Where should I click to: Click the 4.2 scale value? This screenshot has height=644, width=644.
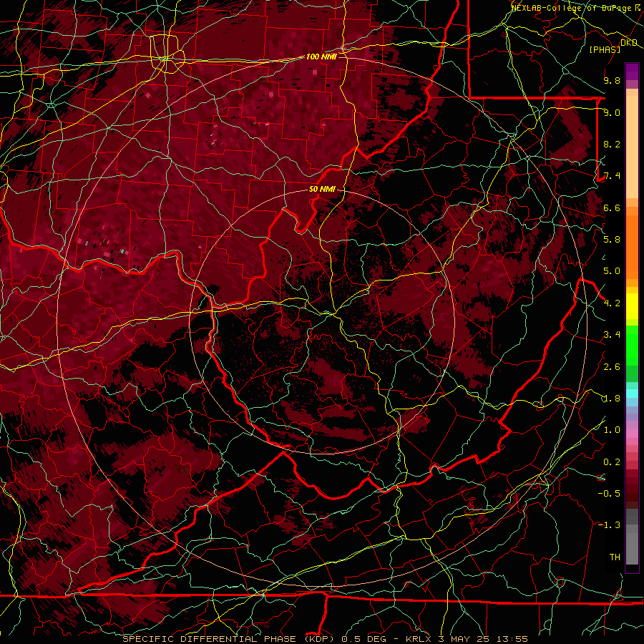click(612, 303)
